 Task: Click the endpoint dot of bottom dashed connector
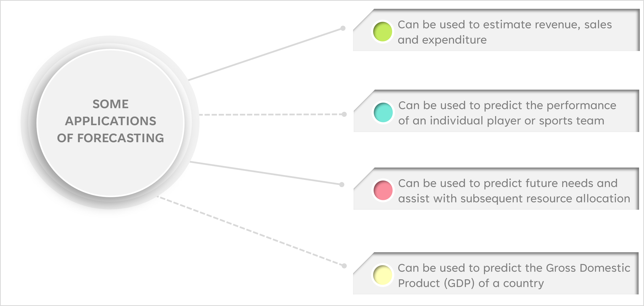[x=344, y=266]
